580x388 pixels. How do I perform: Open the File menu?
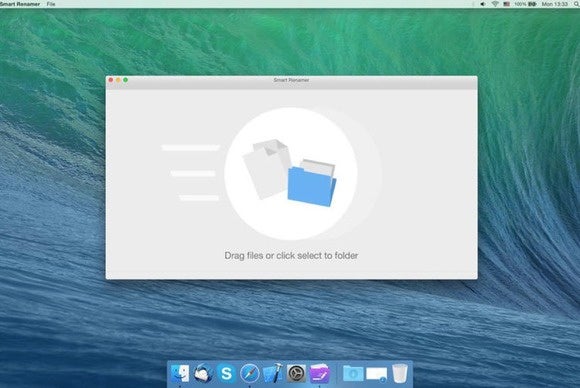coord(51,4)
